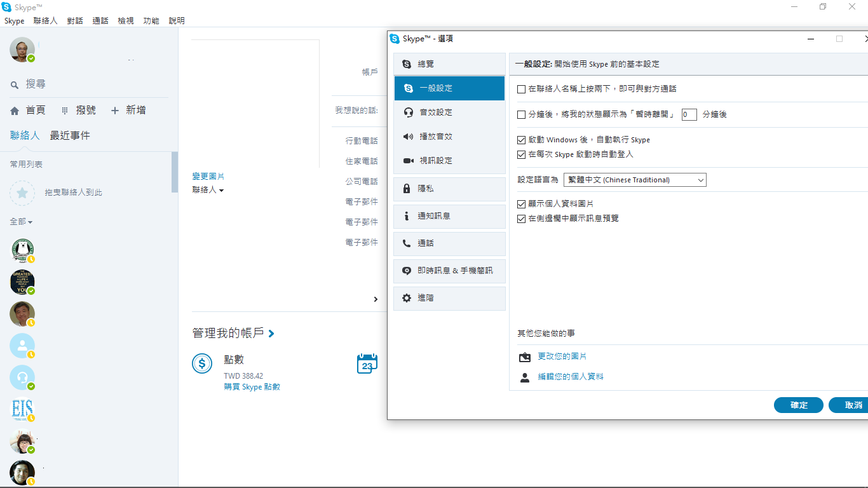Image resolution: width=868 pixels, height=488 pixels.
Task: Uncheck 在側邊欄中顯示訊息預覽 checkbox
Action: 522,219
